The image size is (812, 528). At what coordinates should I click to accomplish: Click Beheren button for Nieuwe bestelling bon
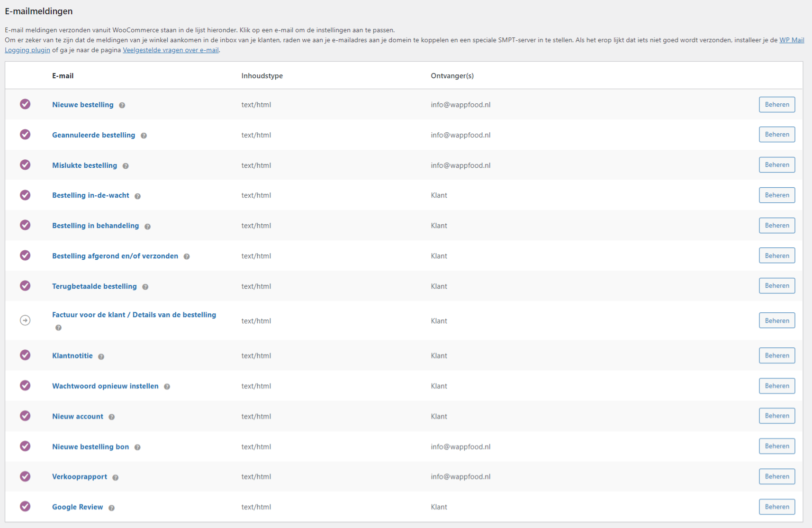[777, 446]
